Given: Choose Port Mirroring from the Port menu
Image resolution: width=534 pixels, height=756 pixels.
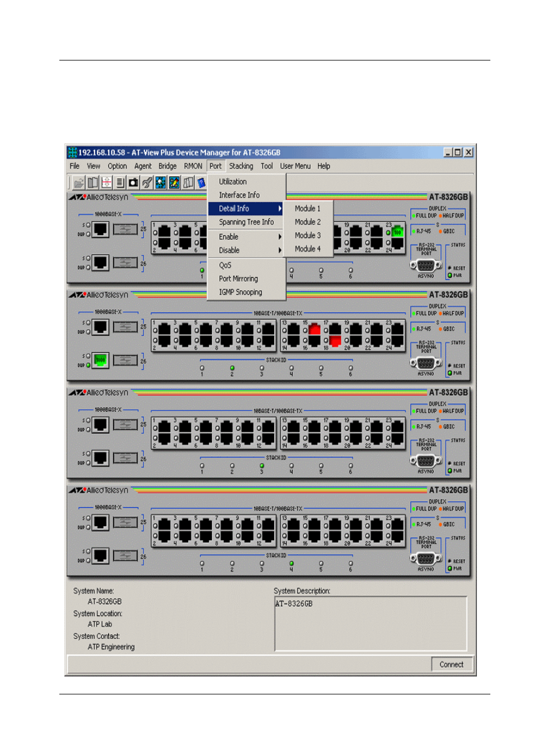Looking at the screenshot, I should [246, 279].
